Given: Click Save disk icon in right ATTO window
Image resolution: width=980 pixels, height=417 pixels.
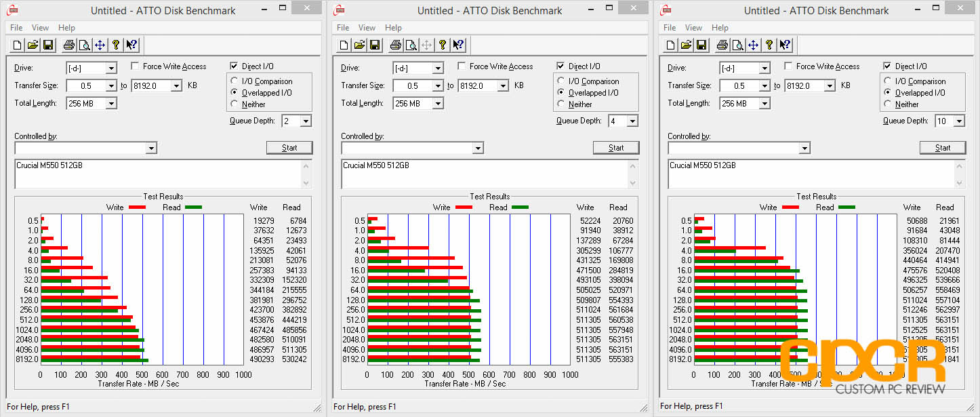Looking at the screenshot, I should click(701, 45).
